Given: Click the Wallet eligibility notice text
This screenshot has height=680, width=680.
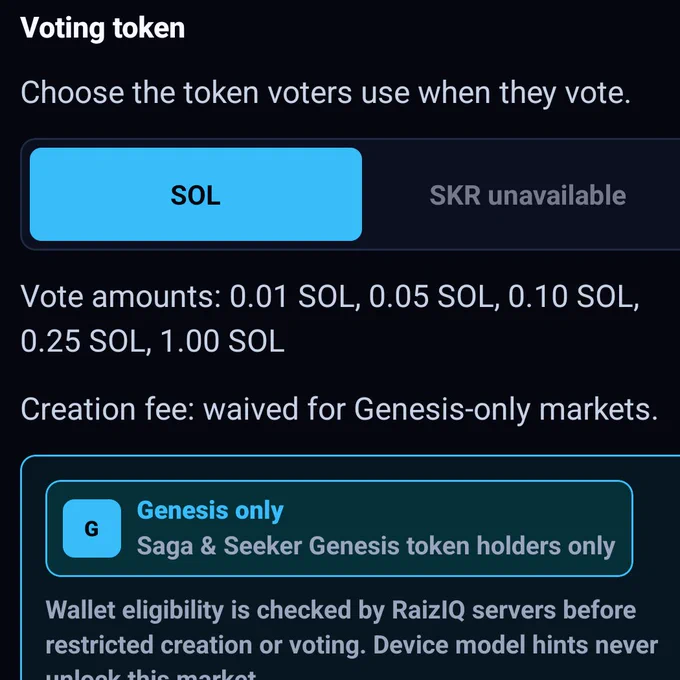Looking at the screenshot, I should pos(352,640).
